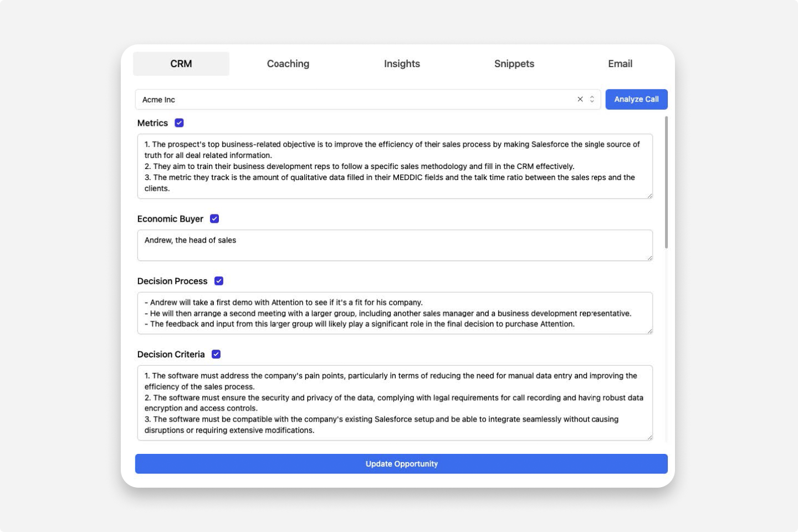This screenshot has height=532, width=798.
Task: Switch to the Coaching tab
Action: coord(288,64)
